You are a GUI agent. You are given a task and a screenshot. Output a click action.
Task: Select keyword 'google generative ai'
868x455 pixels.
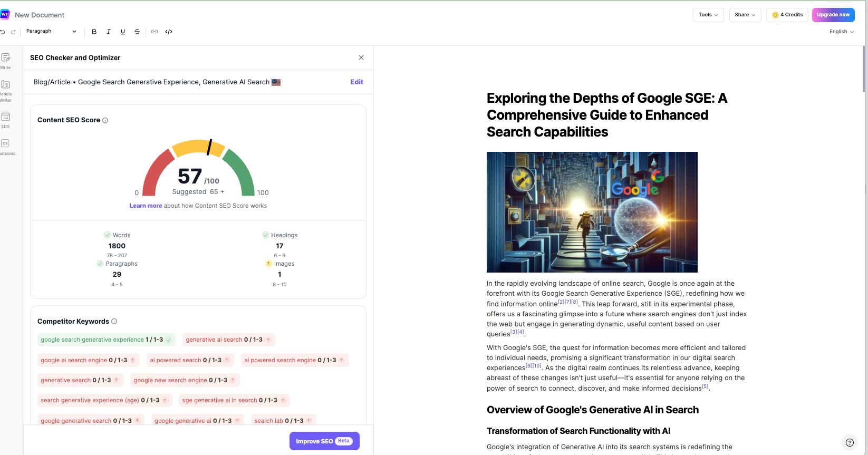[x=198, y=420]
